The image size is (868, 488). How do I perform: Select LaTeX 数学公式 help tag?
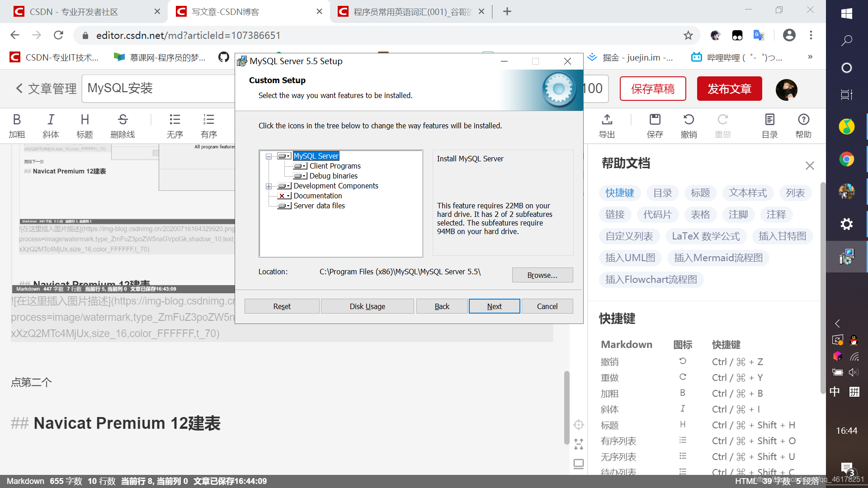pos(705,236)
